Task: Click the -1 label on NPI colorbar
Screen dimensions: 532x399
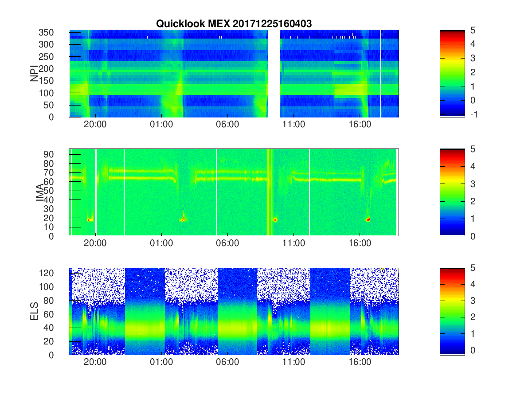Action: click(x=473, y=114)
